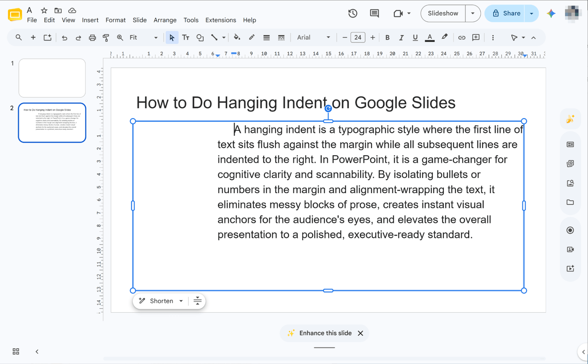Open the zoom level Fit dropdown

[144, 37]
